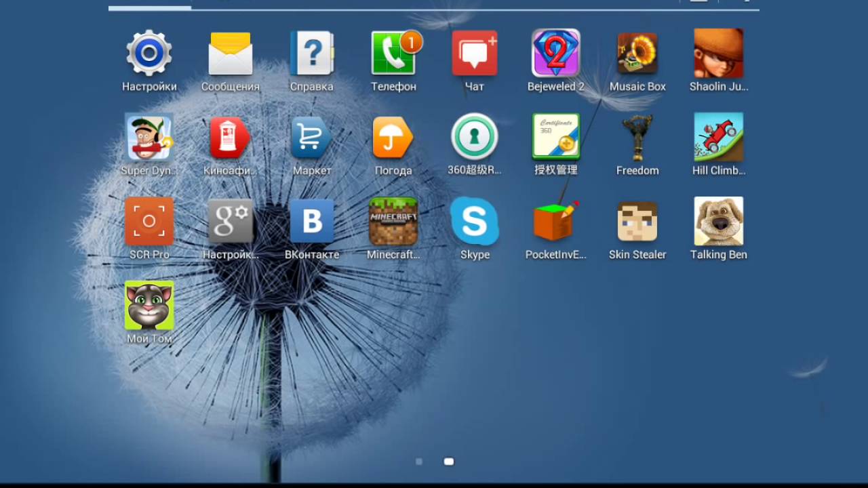Select the second page indicator dot

pyautogui.click(x=448, y=462)
